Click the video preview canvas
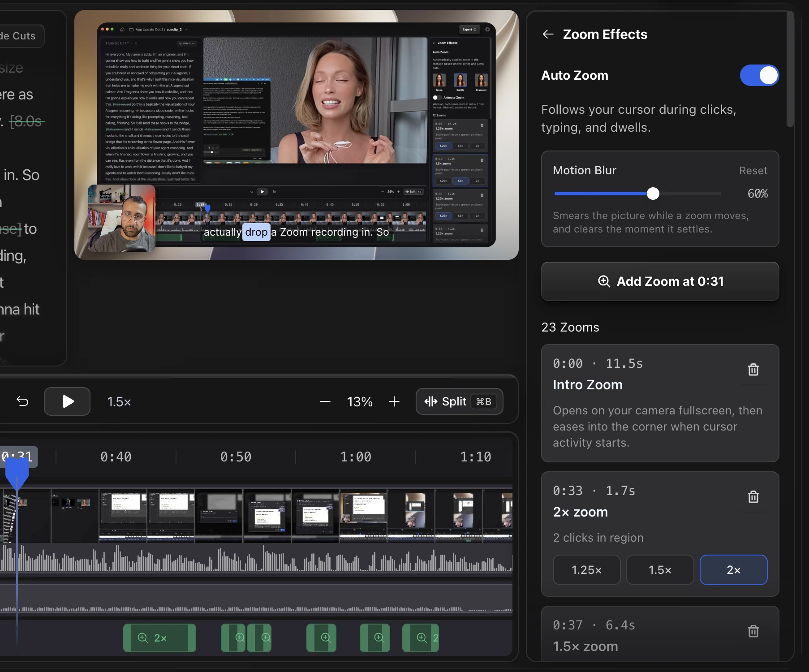 pos(297,134)
